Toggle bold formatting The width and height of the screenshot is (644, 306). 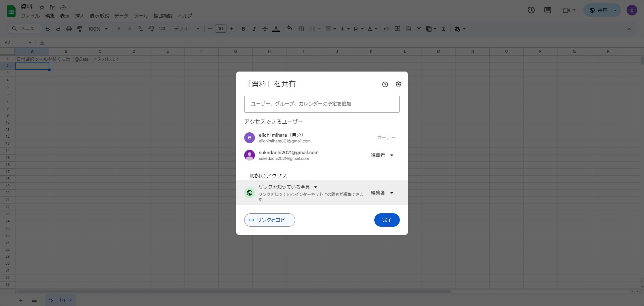[244, 29]
